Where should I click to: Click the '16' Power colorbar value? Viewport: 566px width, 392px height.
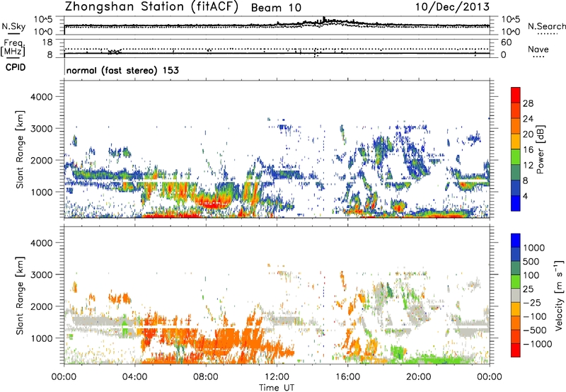click(528, 150)
